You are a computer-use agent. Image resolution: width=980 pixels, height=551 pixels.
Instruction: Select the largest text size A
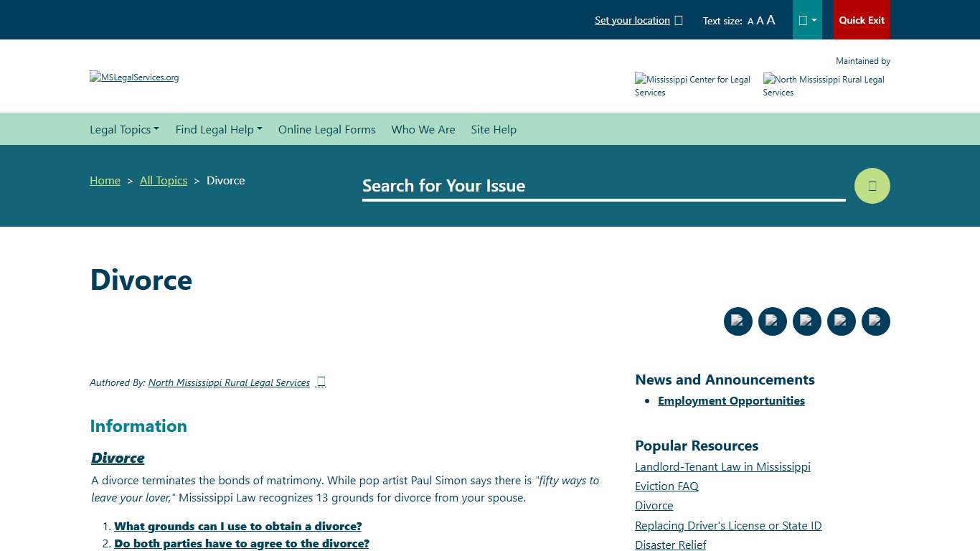771,20
